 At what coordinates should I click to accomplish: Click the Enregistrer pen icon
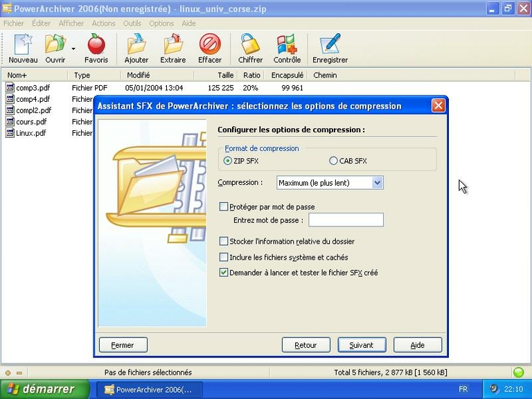click(330, 44)
